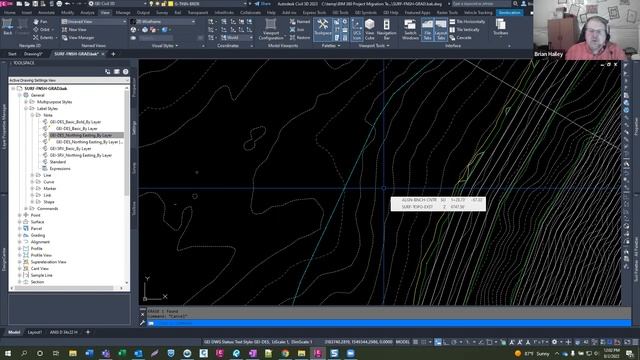This screenshot has width=640, height=360.
Task: Select GEI-SRV_Basic_By Layer label style
Action: click(70, 149)
